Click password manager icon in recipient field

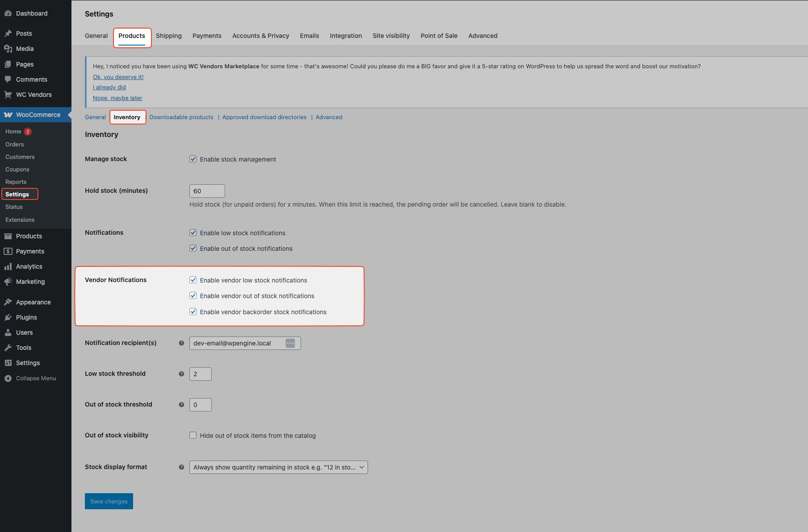point(290,343)
